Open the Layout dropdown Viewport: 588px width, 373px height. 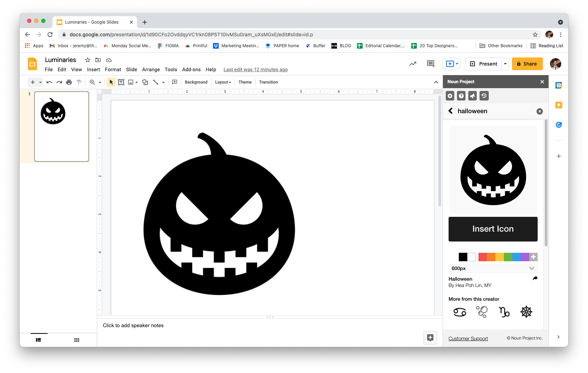click(x=223, y=82)
